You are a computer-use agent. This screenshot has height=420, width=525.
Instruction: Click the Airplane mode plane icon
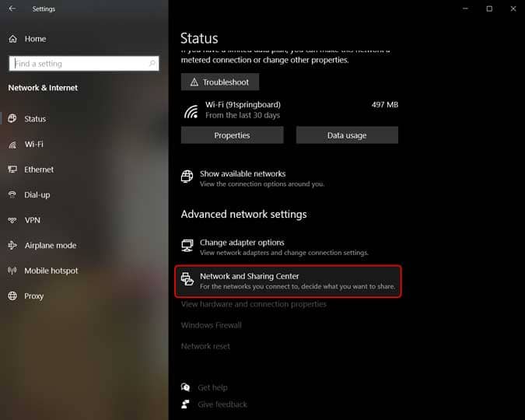pos(12,245)
